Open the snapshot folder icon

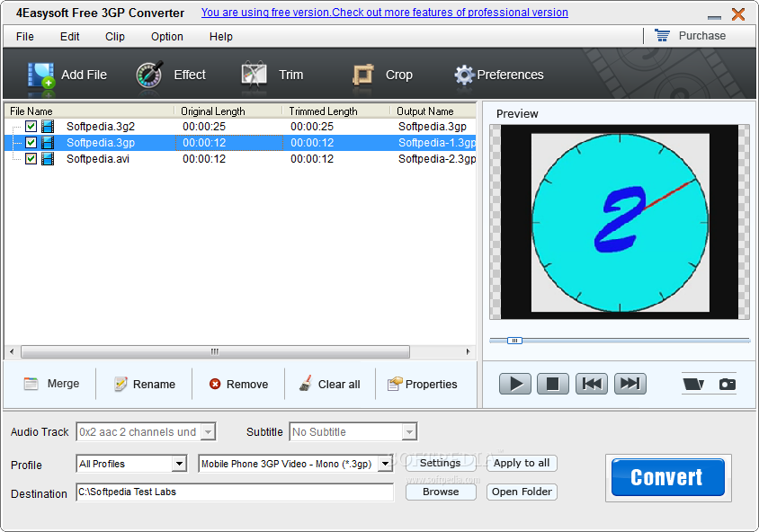point(693,384)
